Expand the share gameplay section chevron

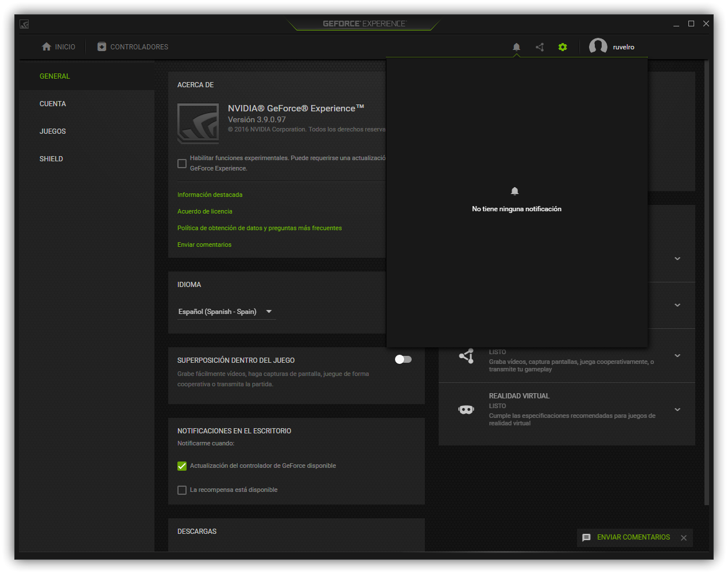[677, 355]
